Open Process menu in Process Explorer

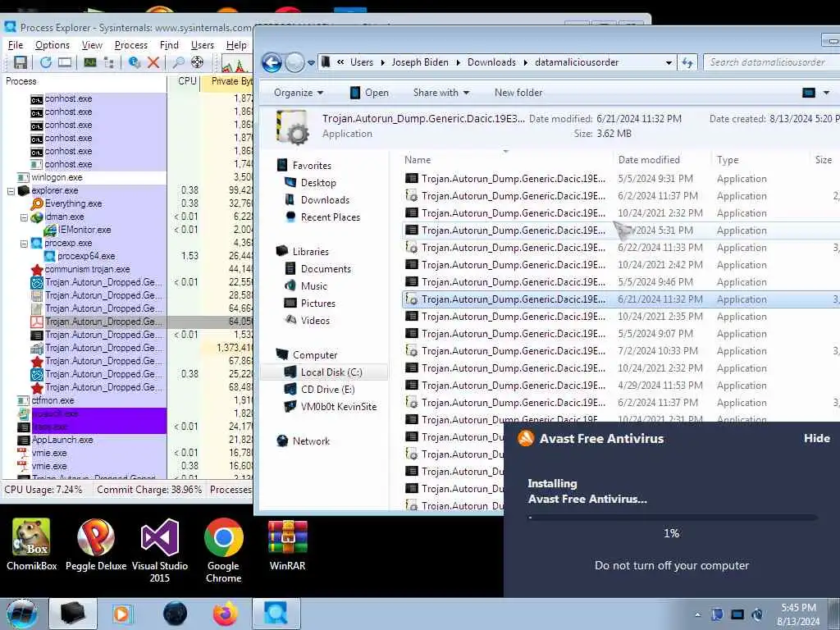[x=130, y=45]
